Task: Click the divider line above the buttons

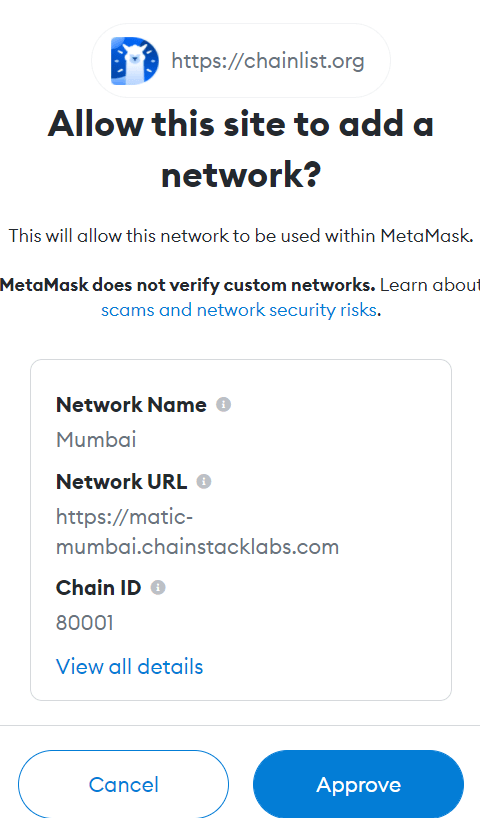Action: tap(240, 725)
